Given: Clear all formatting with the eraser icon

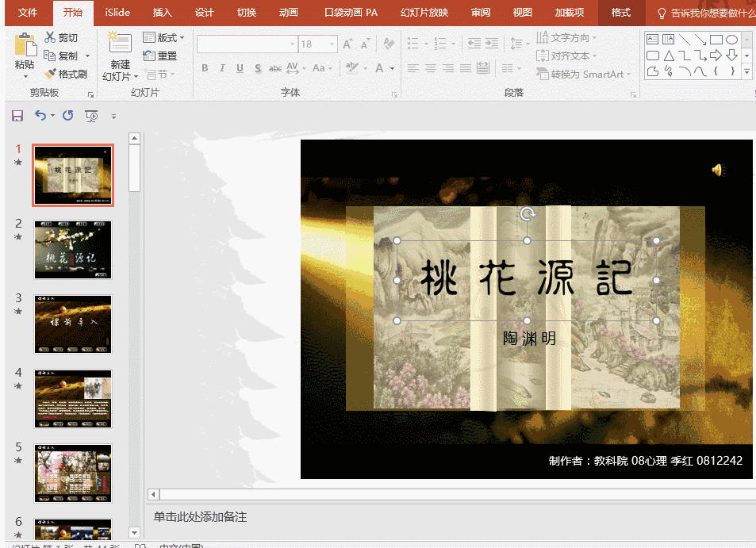Looking at the screenshot, I should click(389, 44).
